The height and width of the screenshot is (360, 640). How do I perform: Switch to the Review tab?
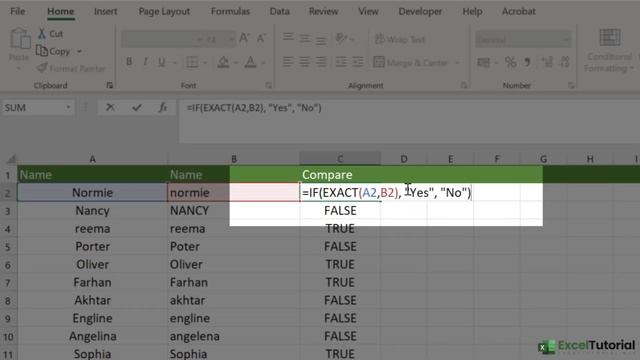tap(323, 11)
